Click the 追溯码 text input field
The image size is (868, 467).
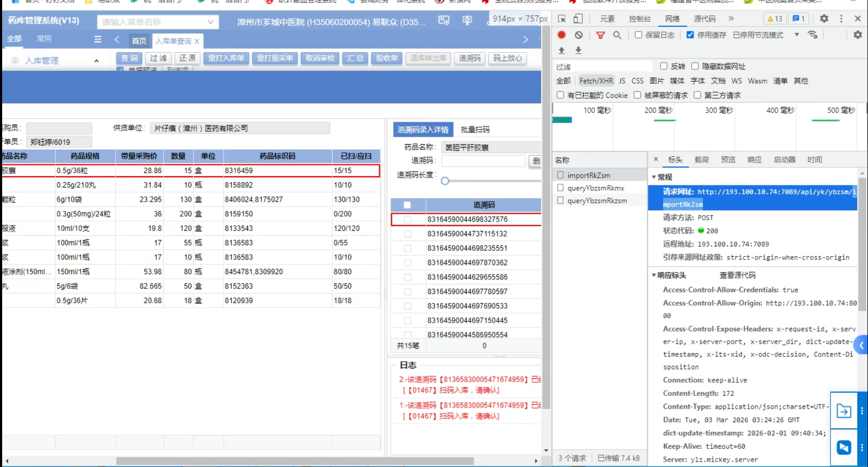coord(483,161)
